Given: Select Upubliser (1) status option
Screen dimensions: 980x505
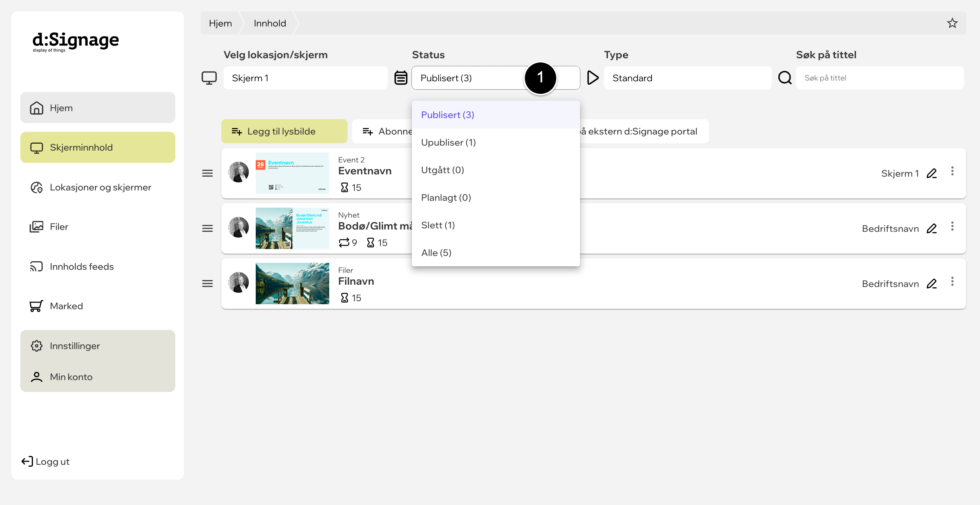Looking at the screenshot, I should [496, 143].
